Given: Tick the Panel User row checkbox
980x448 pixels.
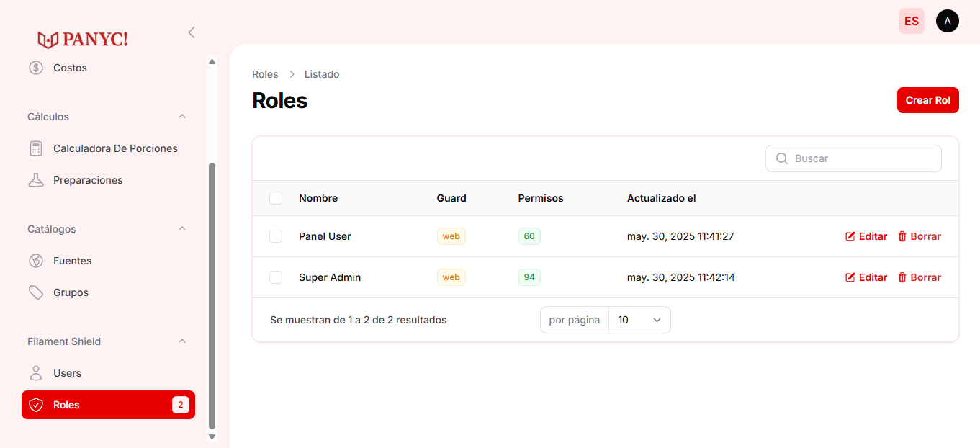Looking at the screenshot, I should click(276, 236).
